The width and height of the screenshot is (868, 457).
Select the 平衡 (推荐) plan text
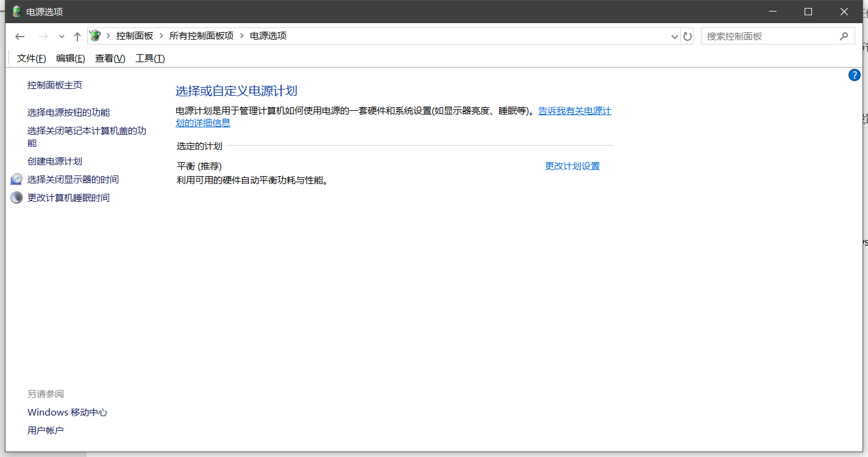[x=199, y=166]
